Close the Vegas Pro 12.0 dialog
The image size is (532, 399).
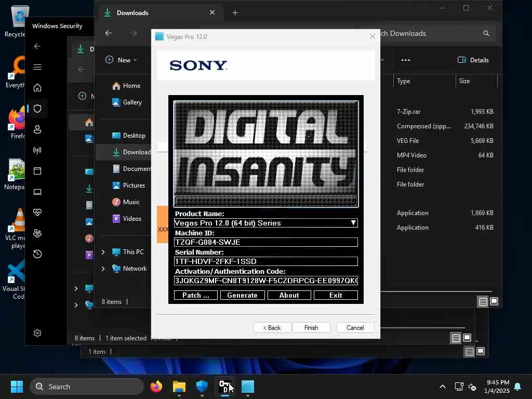tap(372, 37)
